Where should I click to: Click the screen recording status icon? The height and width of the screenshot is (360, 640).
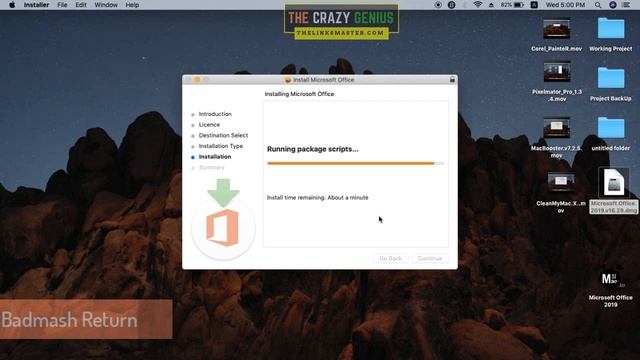(x=438, y=5)
